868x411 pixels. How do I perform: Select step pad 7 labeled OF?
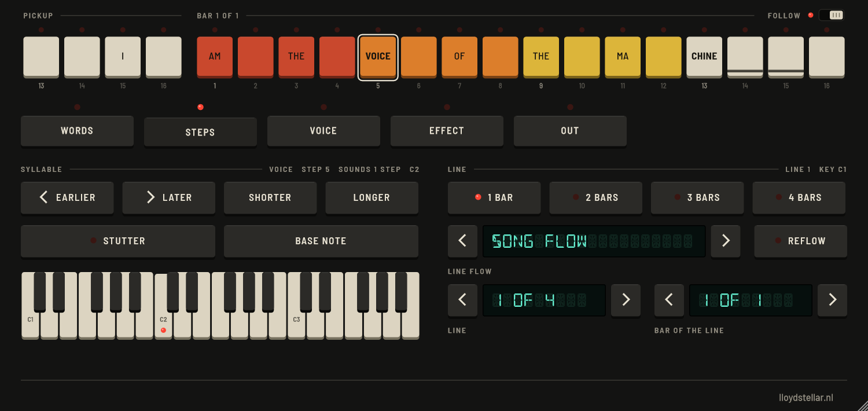[459, 56]
